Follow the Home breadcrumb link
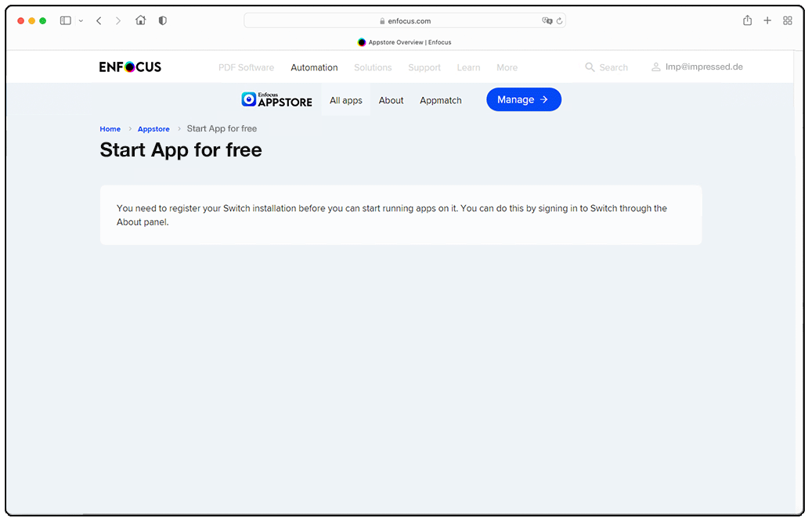The image size is (812, 522). (x=110, y=129)
